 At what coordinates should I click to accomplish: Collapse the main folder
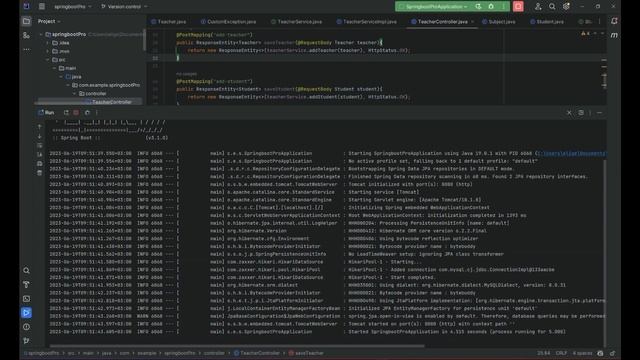55,68
